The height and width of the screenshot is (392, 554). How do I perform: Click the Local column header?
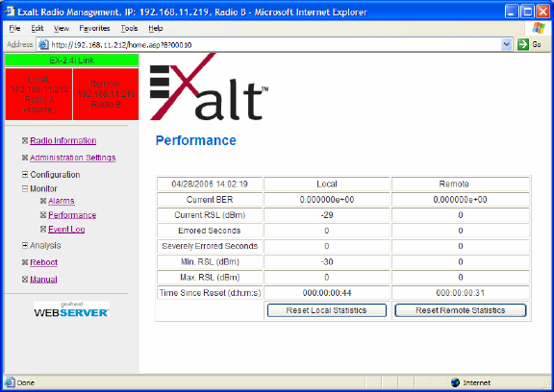point(327,184)
